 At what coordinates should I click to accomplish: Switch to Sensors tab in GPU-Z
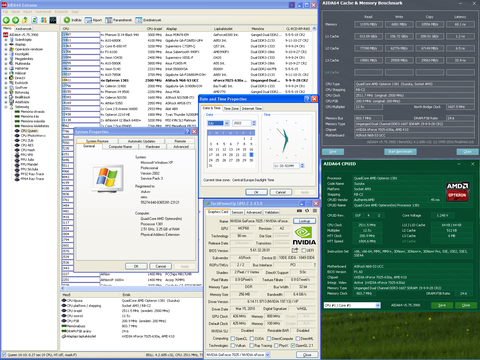coord(237,212)
